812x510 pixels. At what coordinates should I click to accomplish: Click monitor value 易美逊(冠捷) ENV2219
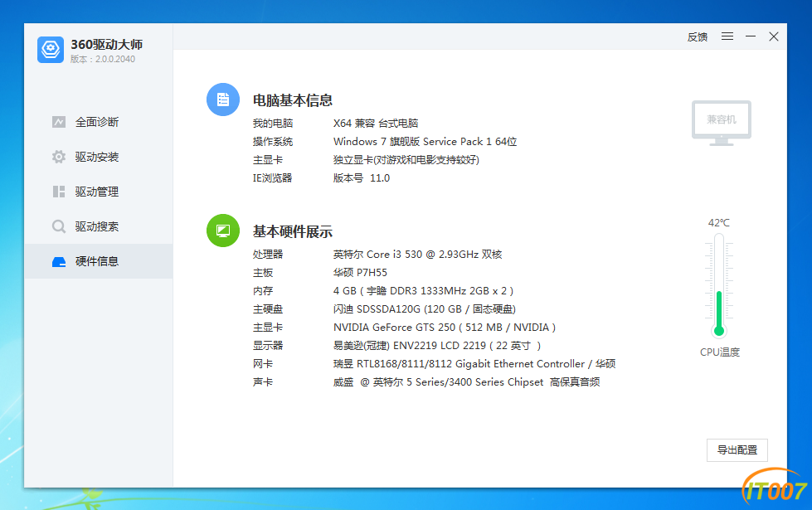tap(437, 345)
